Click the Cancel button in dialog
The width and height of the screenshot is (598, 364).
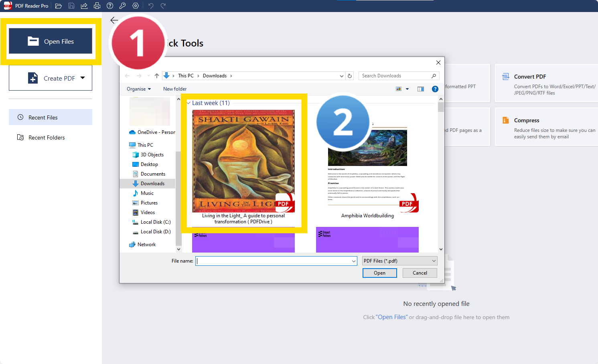[x=420, y=273]
